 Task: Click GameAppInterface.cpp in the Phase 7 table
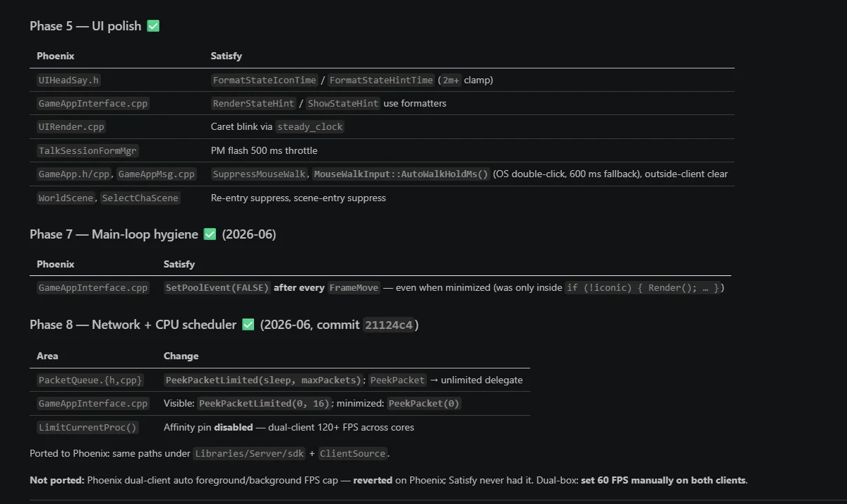click(93, 288)
